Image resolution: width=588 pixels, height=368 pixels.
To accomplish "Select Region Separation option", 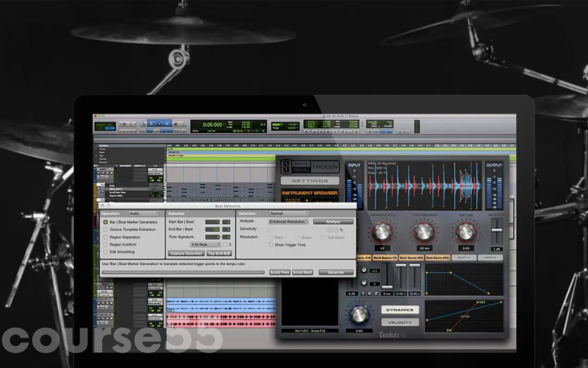I will [122, 237].
